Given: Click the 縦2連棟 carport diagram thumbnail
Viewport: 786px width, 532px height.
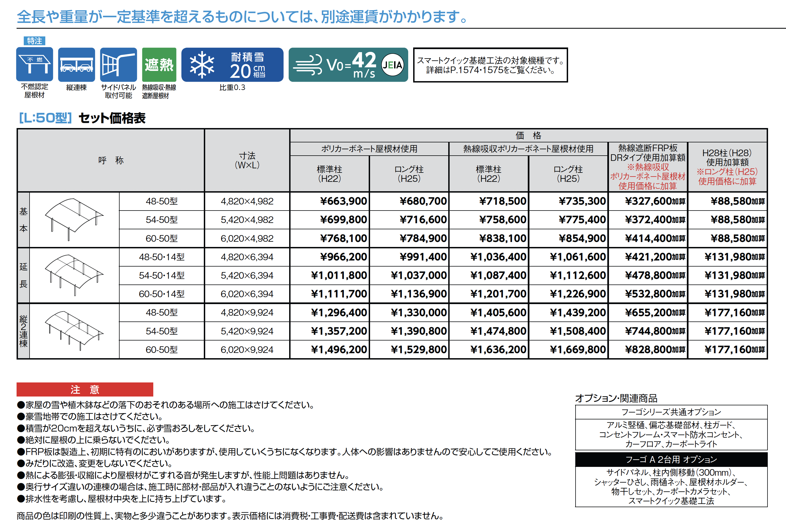Looking at the screenshot, I should point(74,331).
